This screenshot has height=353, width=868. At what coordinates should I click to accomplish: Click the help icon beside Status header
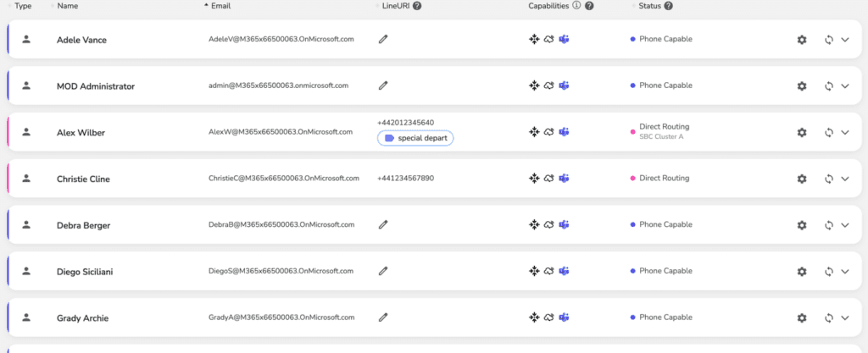(668, 6)
